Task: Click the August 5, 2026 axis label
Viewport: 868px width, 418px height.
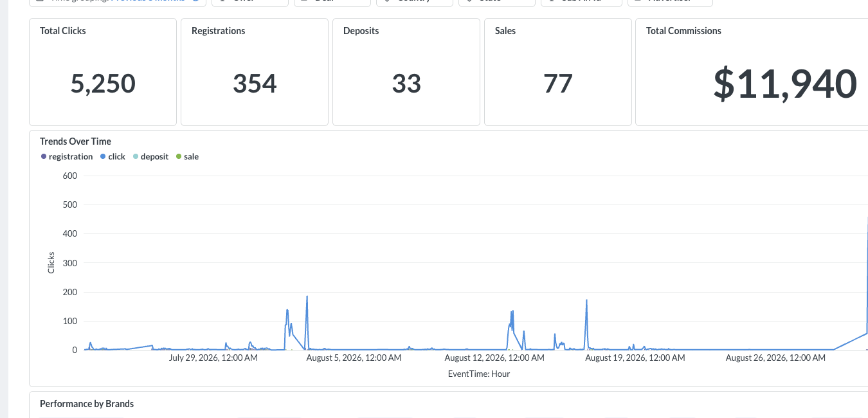Action: click(x=354, y=358)
